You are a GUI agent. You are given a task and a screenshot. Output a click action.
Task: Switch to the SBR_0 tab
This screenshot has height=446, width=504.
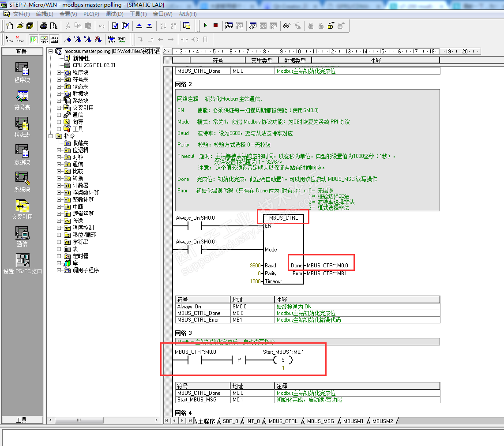click(x=230, y=421)
